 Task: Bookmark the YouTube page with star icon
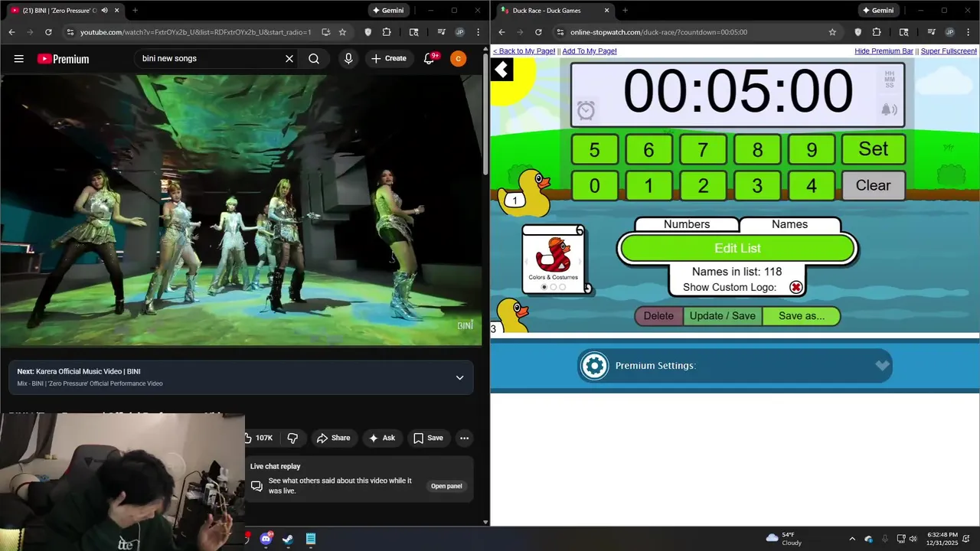point(342,32)
